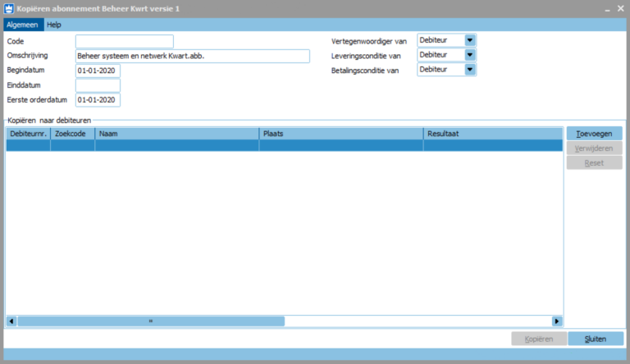Click the application icon in title bar
Image resolution: width=630 pixels, height=364 pixels.
coord(8,8)
